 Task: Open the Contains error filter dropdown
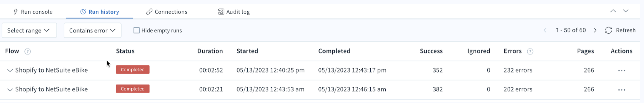(x=92, y=30)
